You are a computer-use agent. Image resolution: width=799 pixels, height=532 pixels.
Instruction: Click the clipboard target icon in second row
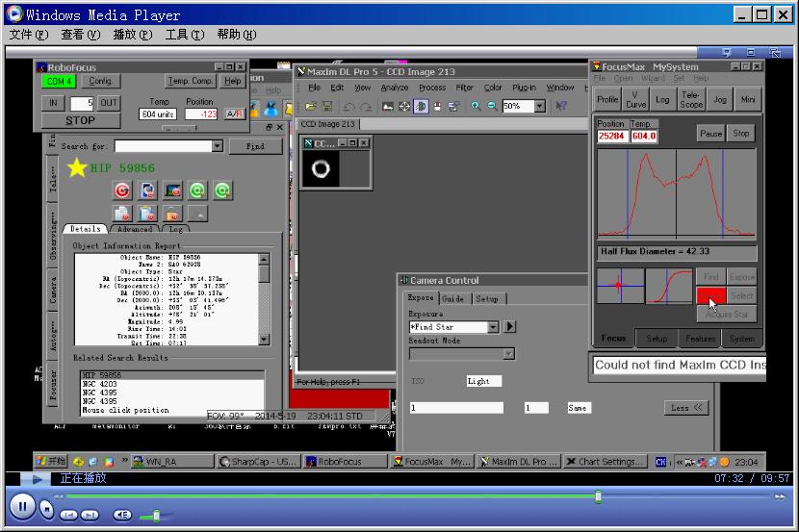(147, 214)
